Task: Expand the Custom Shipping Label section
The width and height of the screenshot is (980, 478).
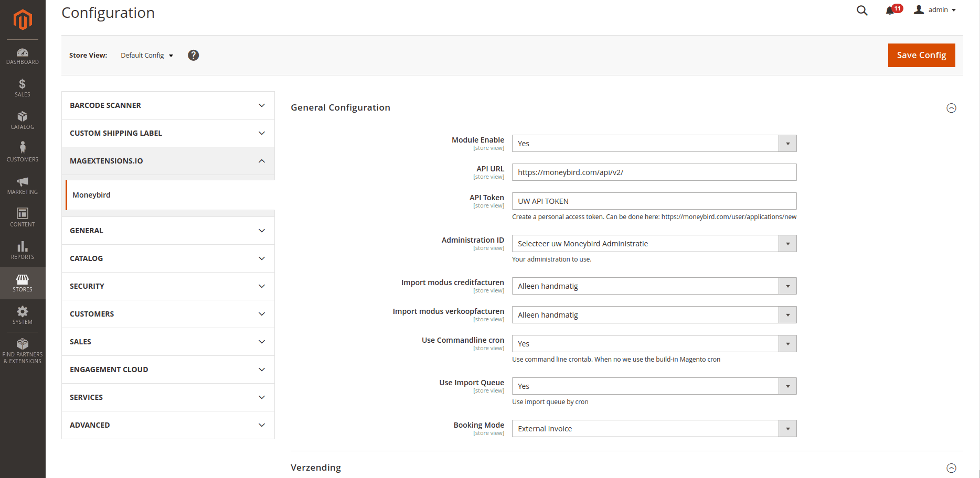Action: coord(168,133)
